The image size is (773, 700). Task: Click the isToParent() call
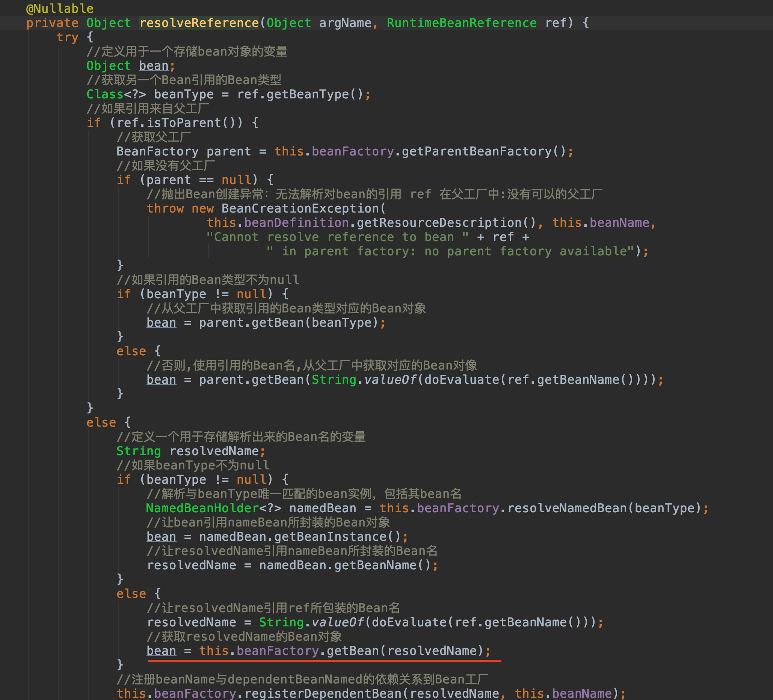point(192,123)
